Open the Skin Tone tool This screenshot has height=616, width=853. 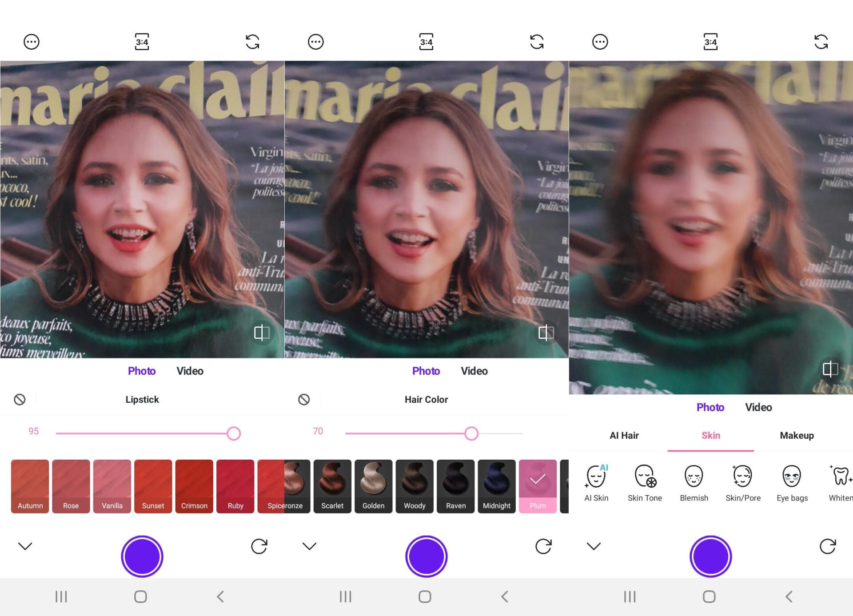point(645,483)
